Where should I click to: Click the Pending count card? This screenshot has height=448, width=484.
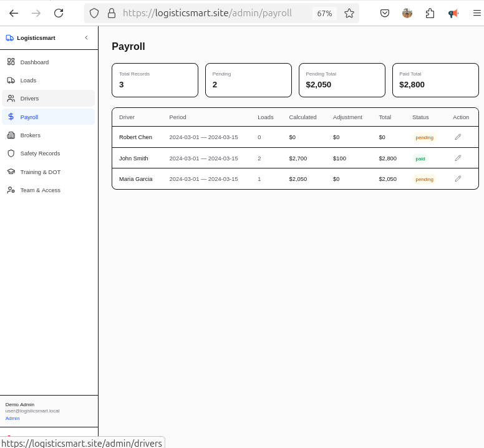248,80
